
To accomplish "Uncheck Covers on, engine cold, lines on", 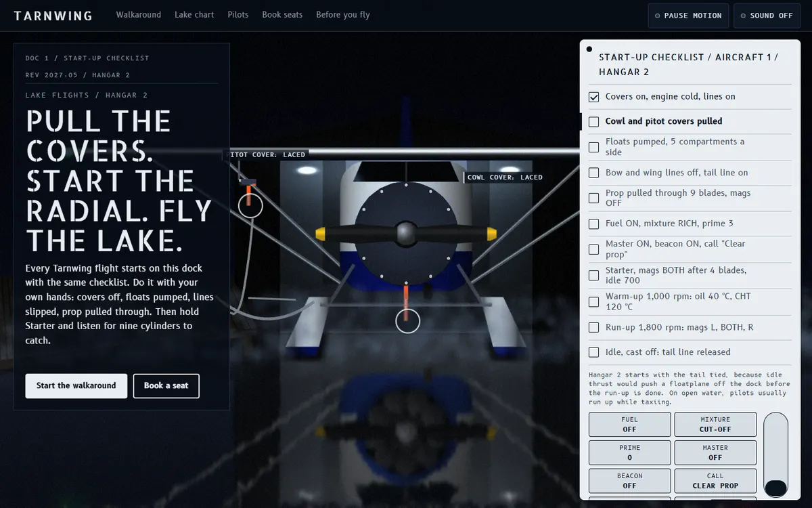I will coord(593,97).
